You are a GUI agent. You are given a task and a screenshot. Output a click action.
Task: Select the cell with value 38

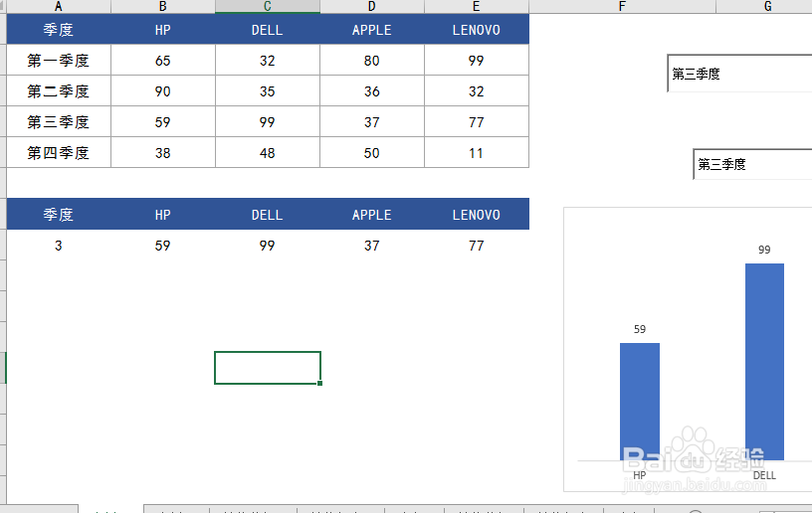click(162, 153)
